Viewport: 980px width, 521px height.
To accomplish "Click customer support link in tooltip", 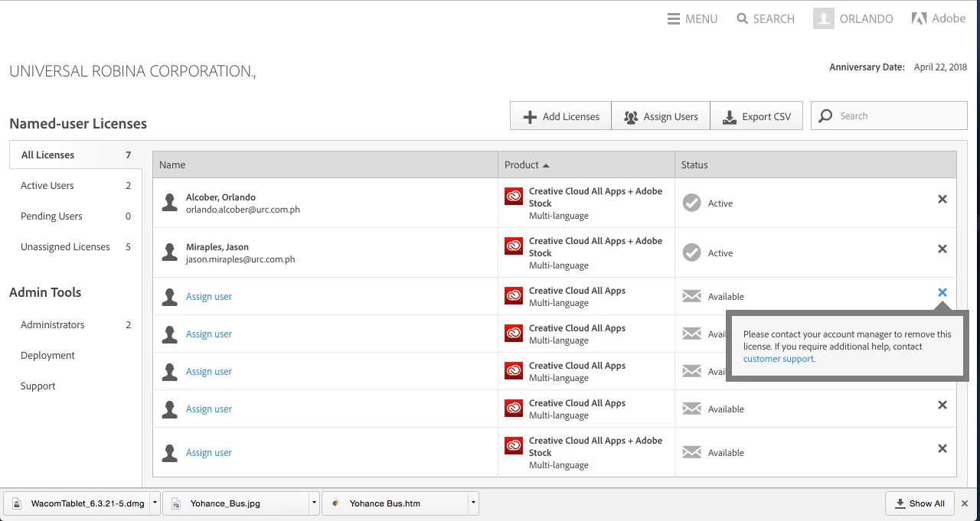I will [x=779, y=359].
